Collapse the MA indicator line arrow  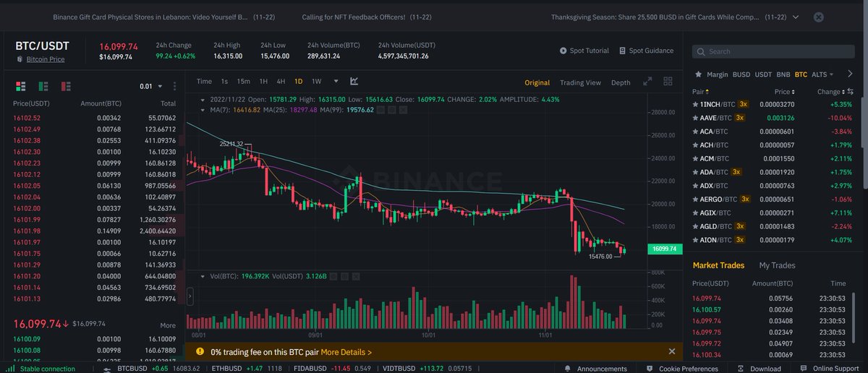pyautogui.click(x=204, y=110)
